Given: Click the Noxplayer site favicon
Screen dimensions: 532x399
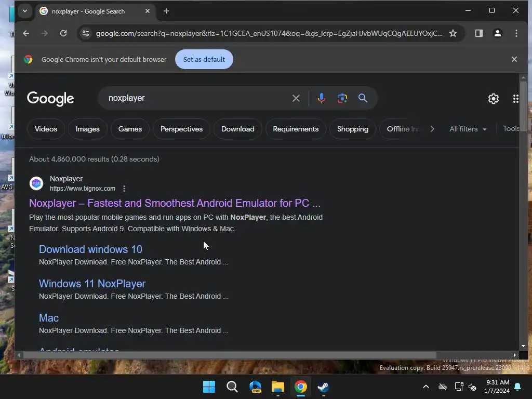Looking at the screenshot, I should pos(36,183).
